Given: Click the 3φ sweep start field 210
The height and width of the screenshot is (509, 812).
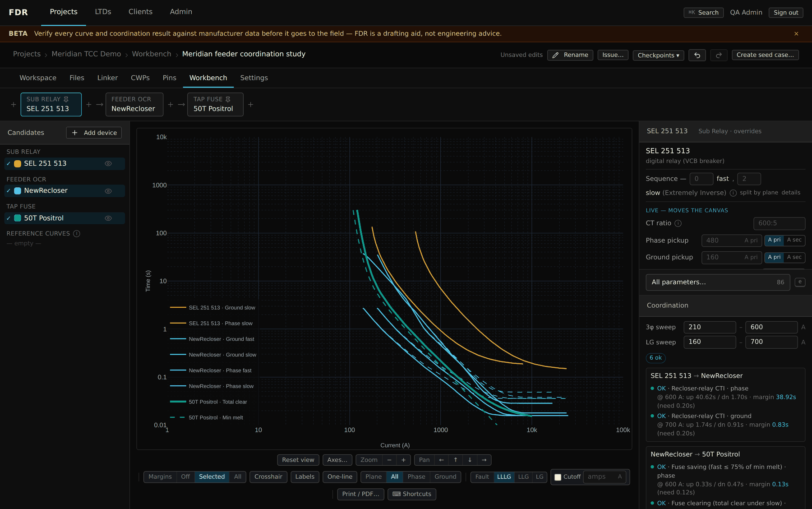Looking at the screenshot, I should [710, 327].
